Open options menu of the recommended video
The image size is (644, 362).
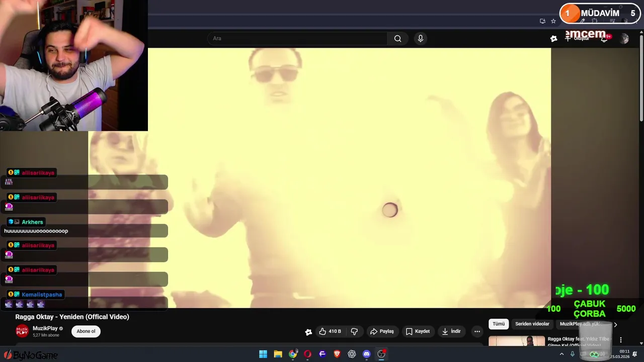621,340
